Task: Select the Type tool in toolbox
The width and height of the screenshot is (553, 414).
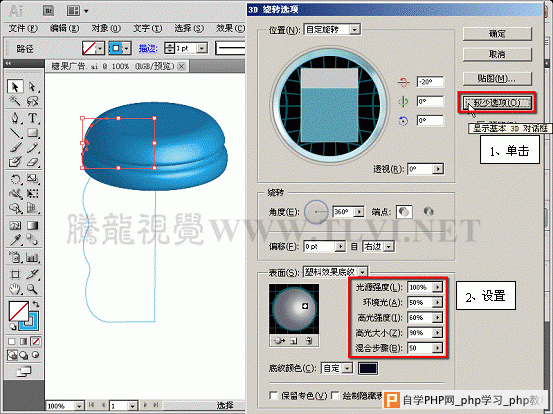Action: click(32, 118)
